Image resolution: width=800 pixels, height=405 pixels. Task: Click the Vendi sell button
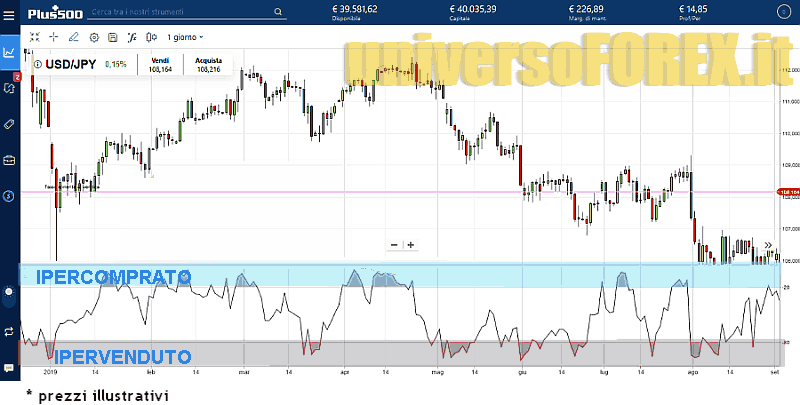click(x=160, y=65)
